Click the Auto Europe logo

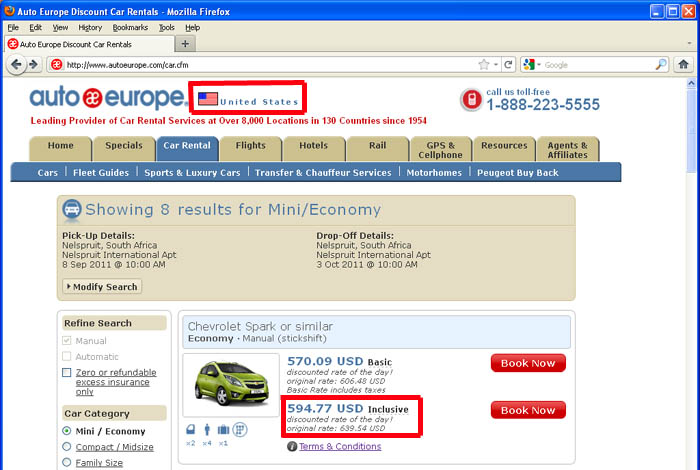[109, 97]
